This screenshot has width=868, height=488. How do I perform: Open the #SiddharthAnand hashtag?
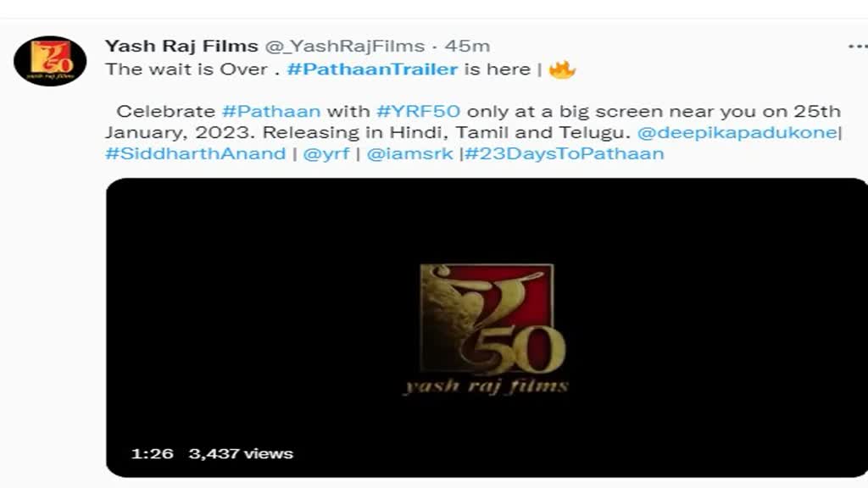click(x=196, y=153)
